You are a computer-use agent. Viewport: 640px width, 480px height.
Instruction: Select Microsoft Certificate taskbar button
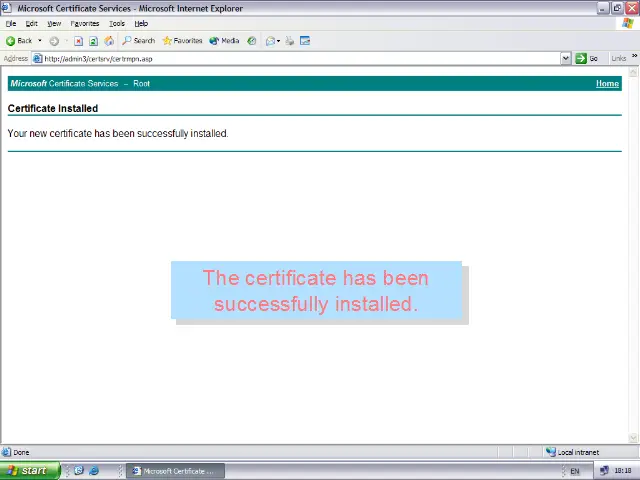pos(176,471)
